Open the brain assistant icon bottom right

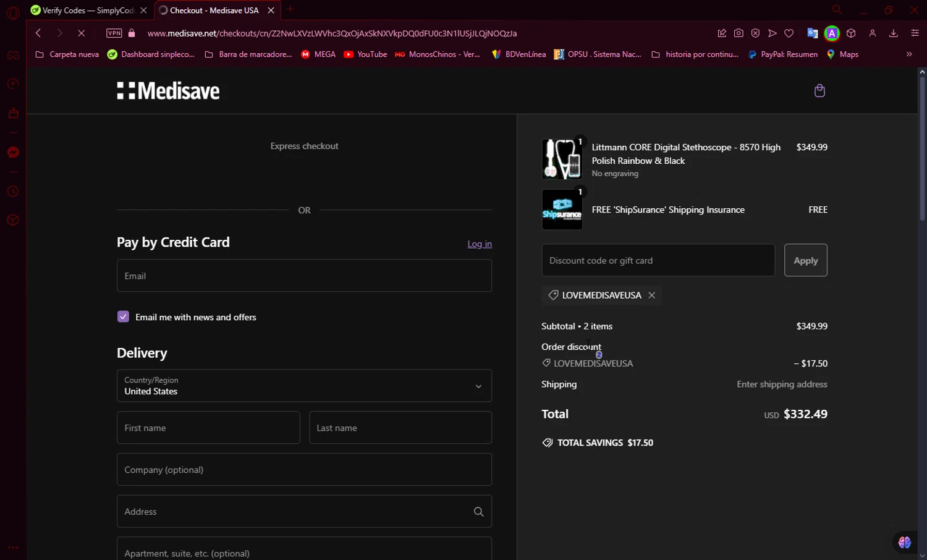(x=905, y=542)
